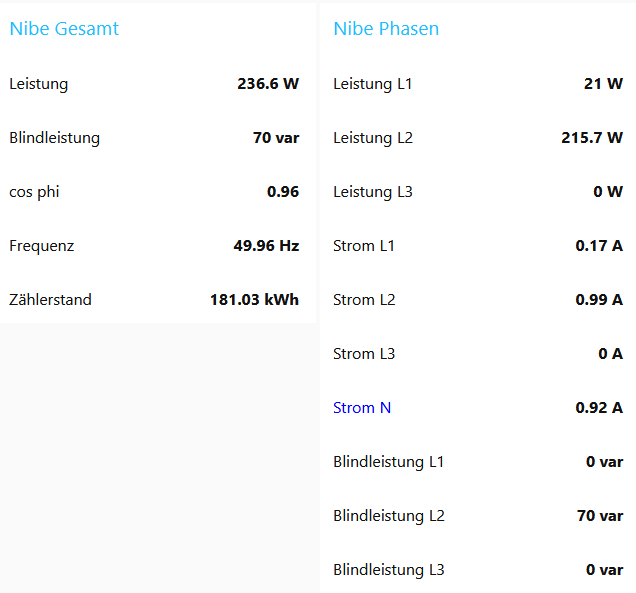Open the Strom L1 entity

coord(364,246)
